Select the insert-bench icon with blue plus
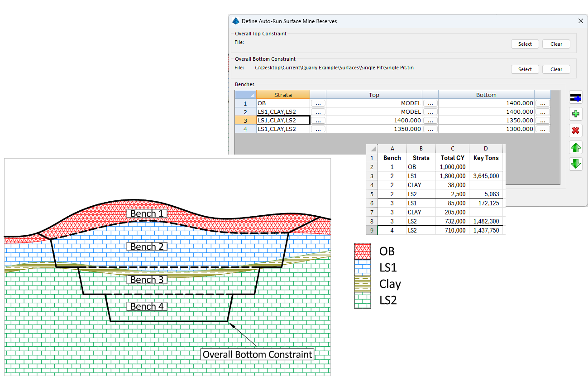The image size is (588, 378). click(575, 97)
